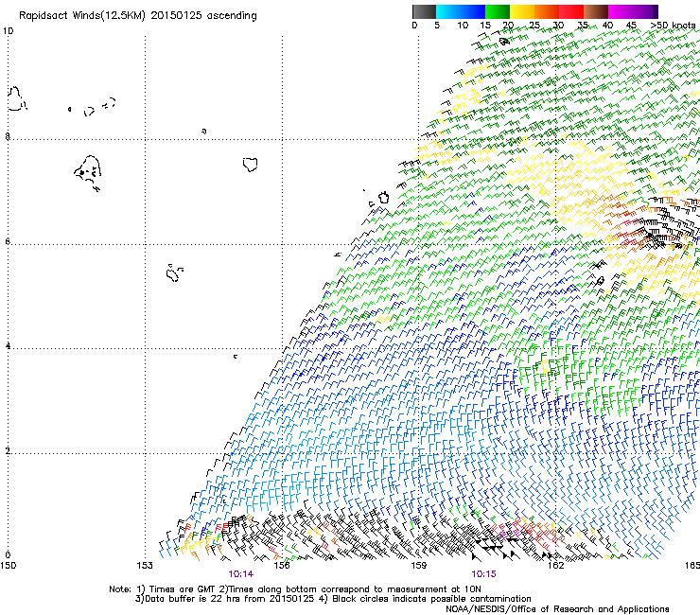
Task: Click the longitude label 159
Action: click(418, 566)
